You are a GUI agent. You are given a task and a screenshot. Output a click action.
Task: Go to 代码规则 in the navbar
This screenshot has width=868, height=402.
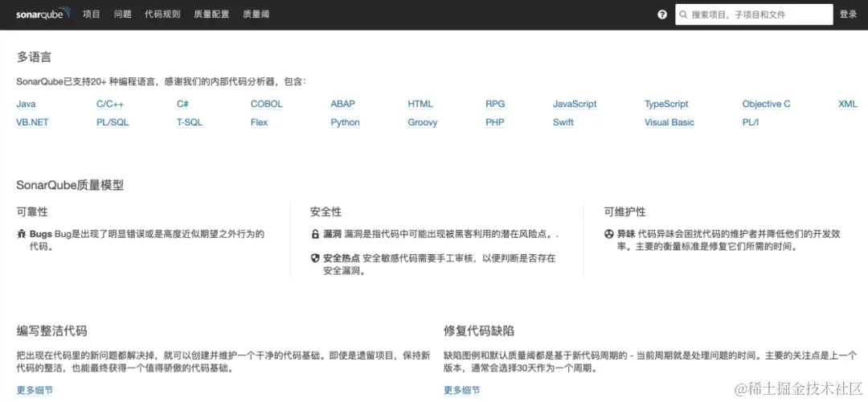162,14
